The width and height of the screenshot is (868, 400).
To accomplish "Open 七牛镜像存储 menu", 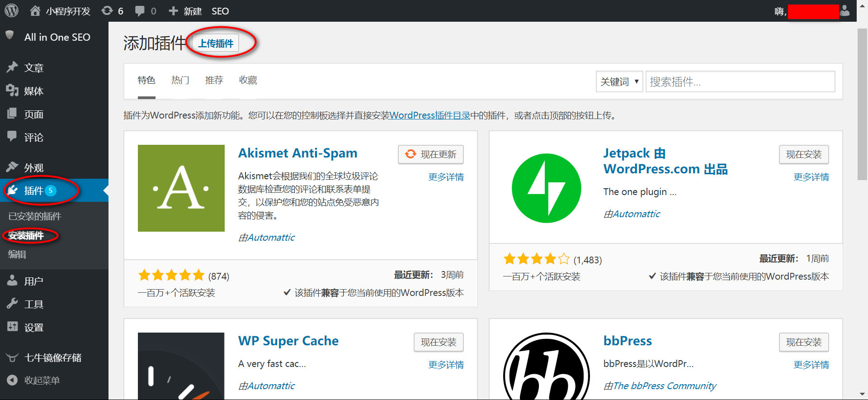I will click(x=54, y=357).
